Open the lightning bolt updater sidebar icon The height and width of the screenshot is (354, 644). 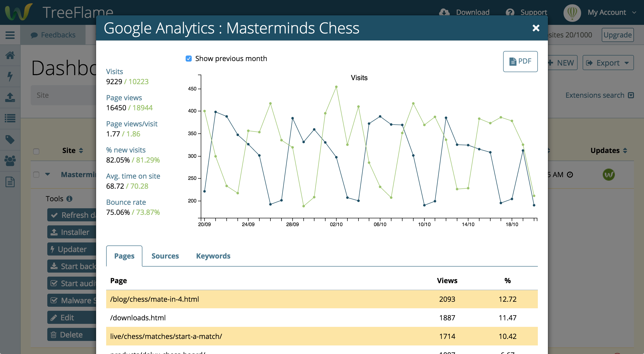click(x=10, y=76)
